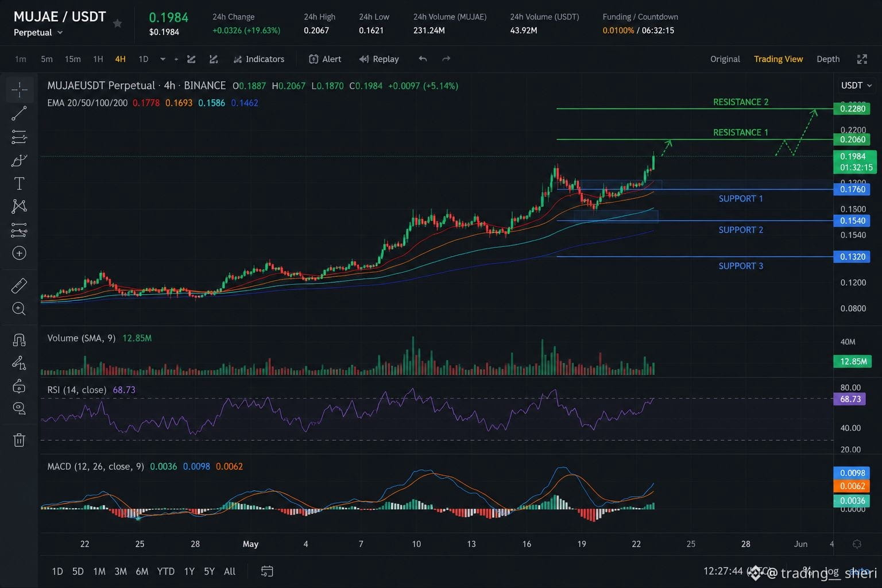The height and width of the screenshot is (588, 882).
Task: Select the trend line drawing tool
Action: coord(19,113)
